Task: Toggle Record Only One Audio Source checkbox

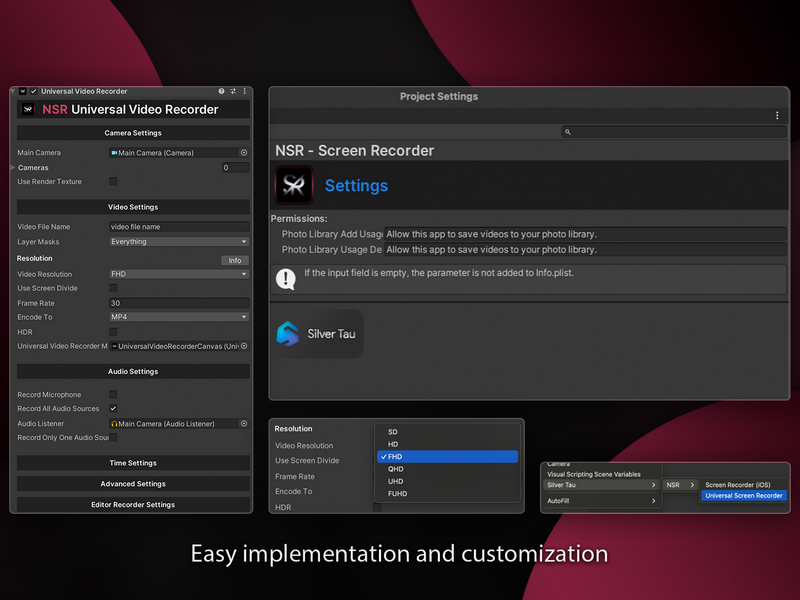Action: [x=113, y=437]
